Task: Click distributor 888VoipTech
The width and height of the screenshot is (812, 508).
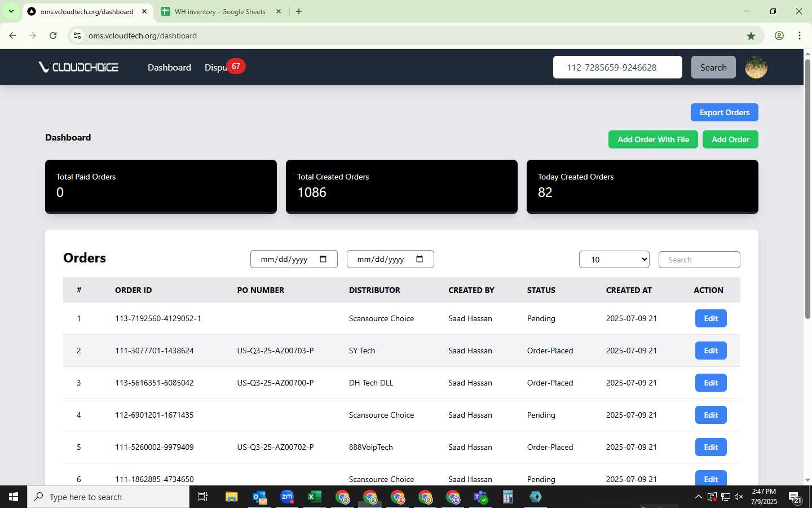Action: [x=370, y=447]
